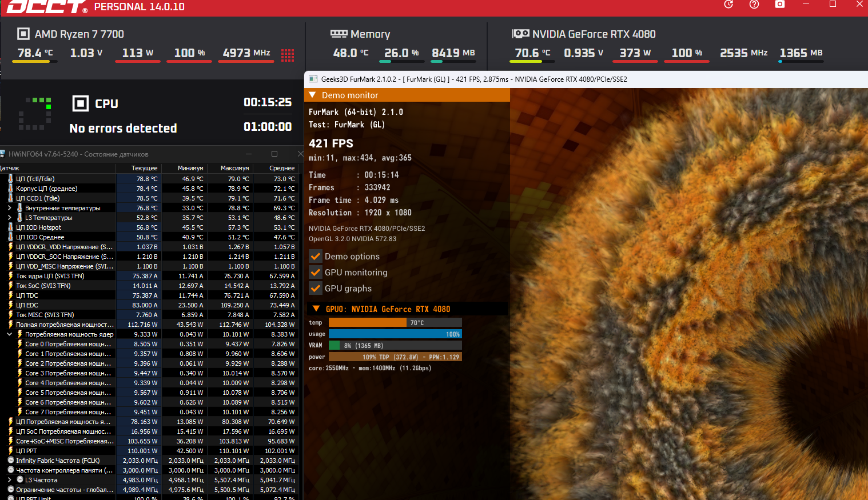Viewport: 868px width, 500px height.
Task: Click lightning icon of ЦП EDC row
Action: tap(10, 305)
